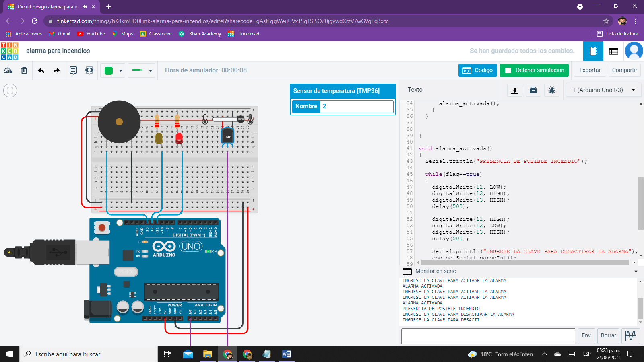Click the rotate component icon
This screenshot has width=644, height=362.
[x=8, y=70]
